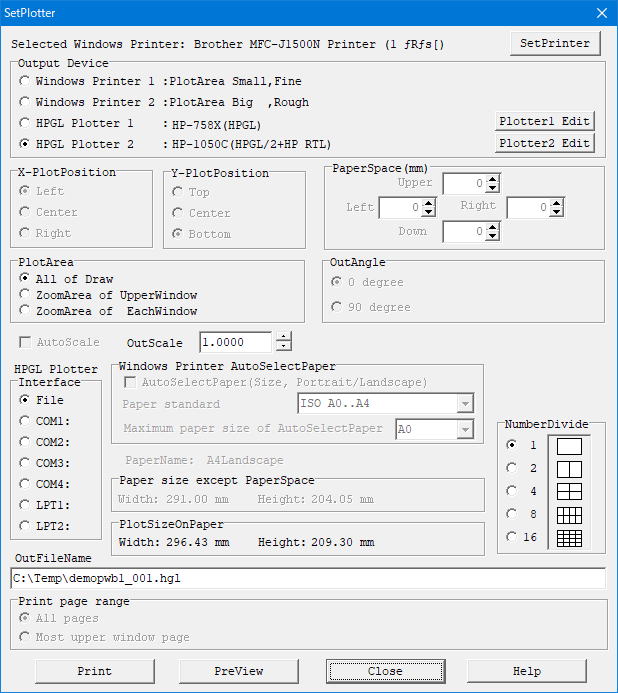This screenshot has width=618, height=693.
Task: Select Most upper window page option
Action: point(25,637)
